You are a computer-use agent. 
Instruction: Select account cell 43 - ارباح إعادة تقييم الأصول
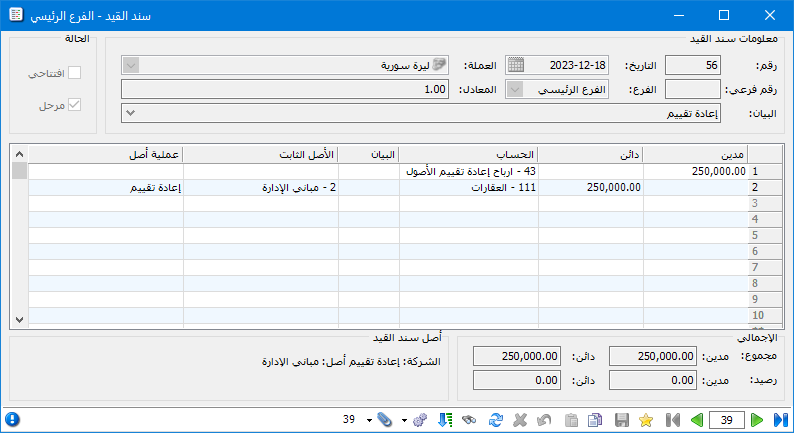coord(468,171)
